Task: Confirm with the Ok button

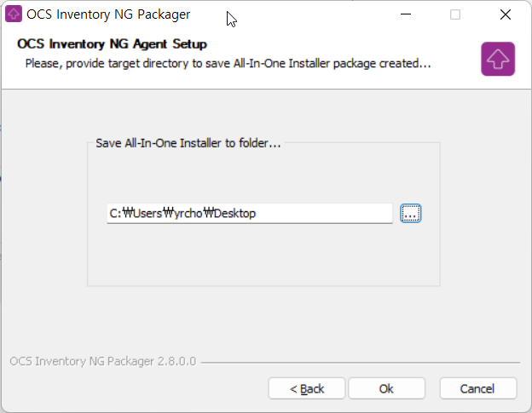Action: 386,388
